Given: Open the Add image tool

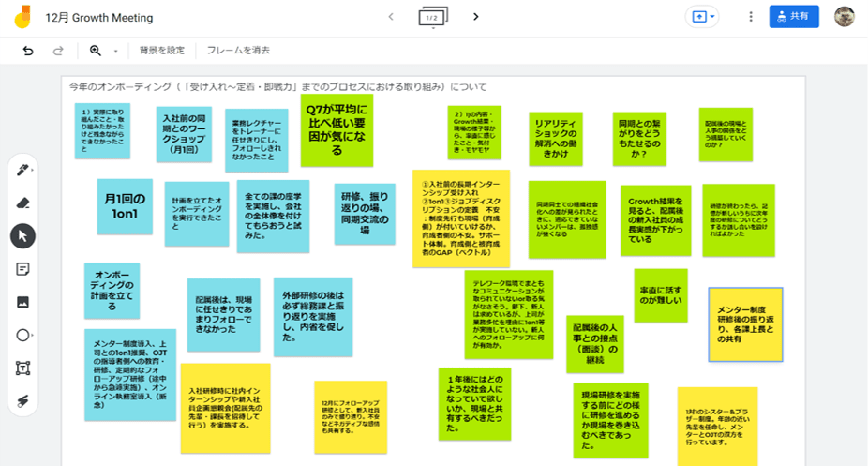Looking at the screenshot, I should (23, 302).
